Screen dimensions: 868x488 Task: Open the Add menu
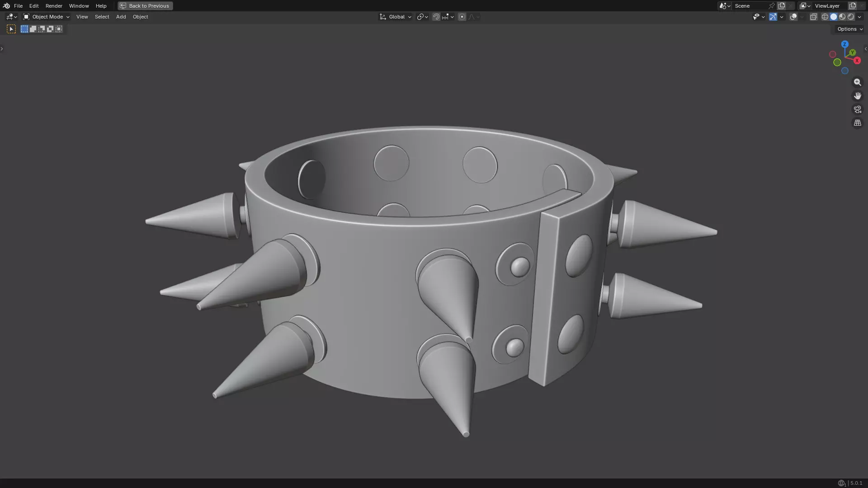click(x=121, y=17)
